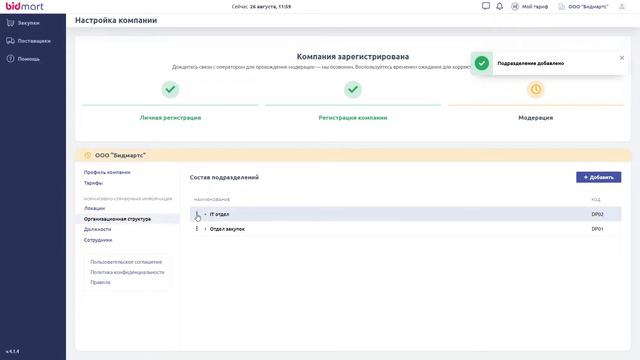Open the three-dot menu for Отдел закупок
The height and width of the screenshot is (360, 640).
pyautogui.click(x=197, y=229)
